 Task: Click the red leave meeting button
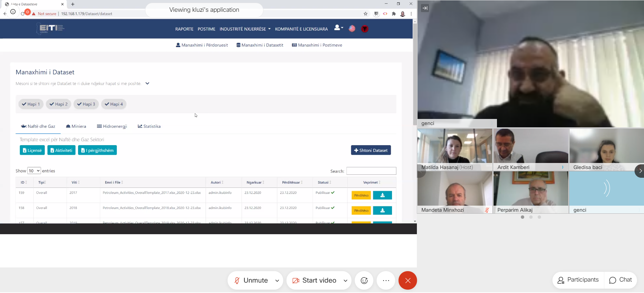click(407, 281)
